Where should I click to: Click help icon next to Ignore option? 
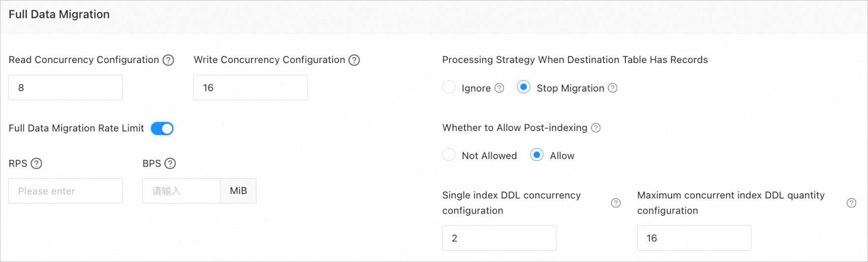click(x=499, y=88)
